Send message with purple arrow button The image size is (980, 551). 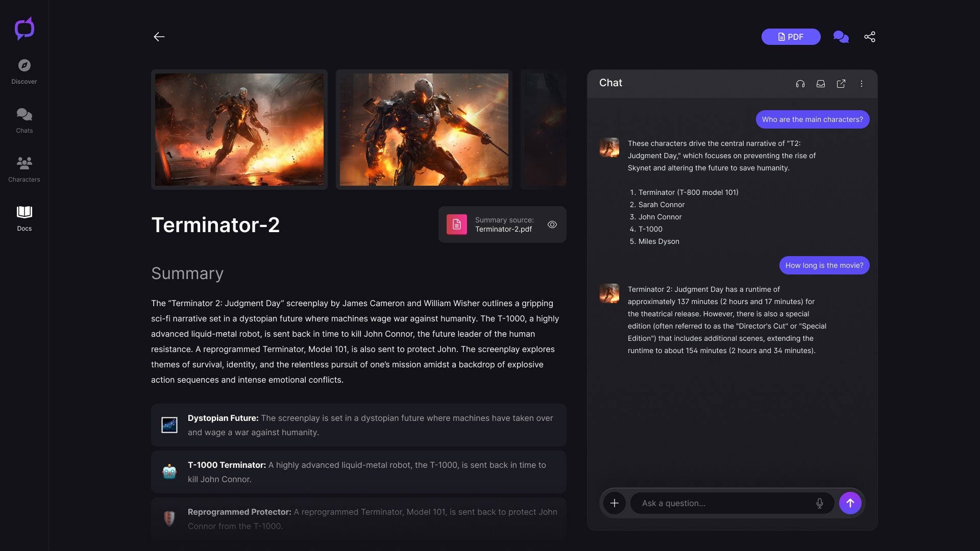coord(850,503)
